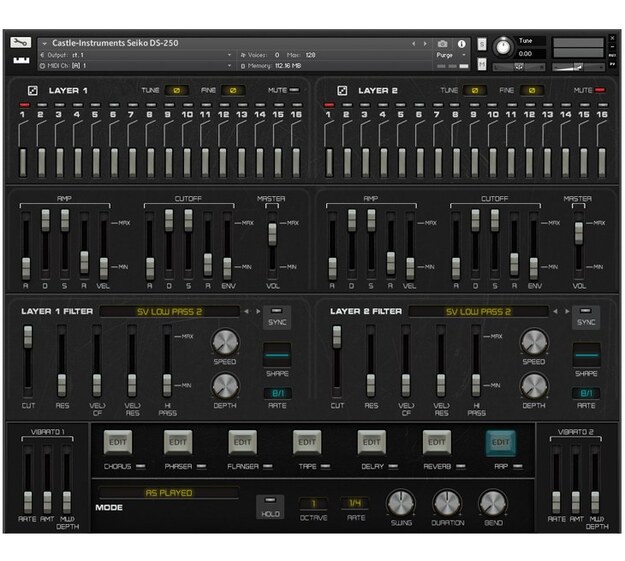
Task: Click Layer 2 filter Speed knob
Action: click(534, 342)
